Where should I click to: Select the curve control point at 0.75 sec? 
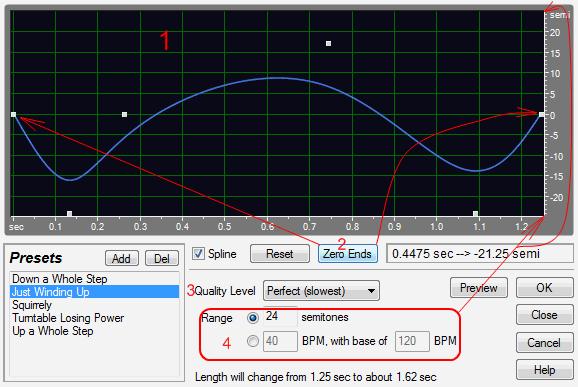click(328, 43)
